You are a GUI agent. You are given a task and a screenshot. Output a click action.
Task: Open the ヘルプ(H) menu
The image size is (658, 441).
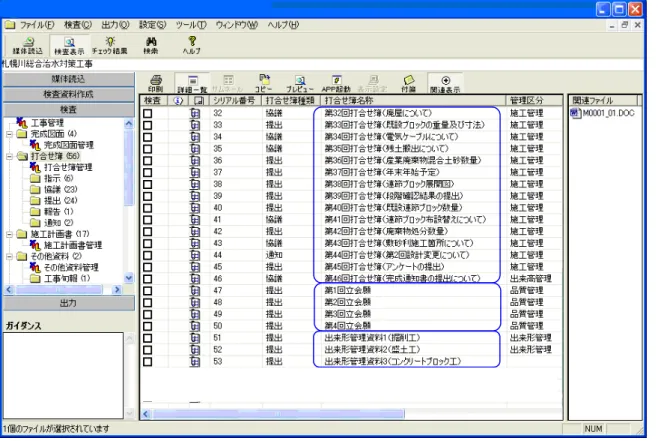(x=283, y=25)
